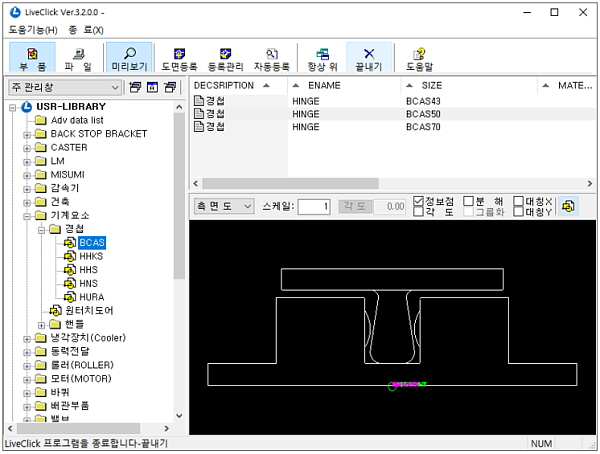Select the HHKS part item
The image size is (600, 454).
point(91,256)
